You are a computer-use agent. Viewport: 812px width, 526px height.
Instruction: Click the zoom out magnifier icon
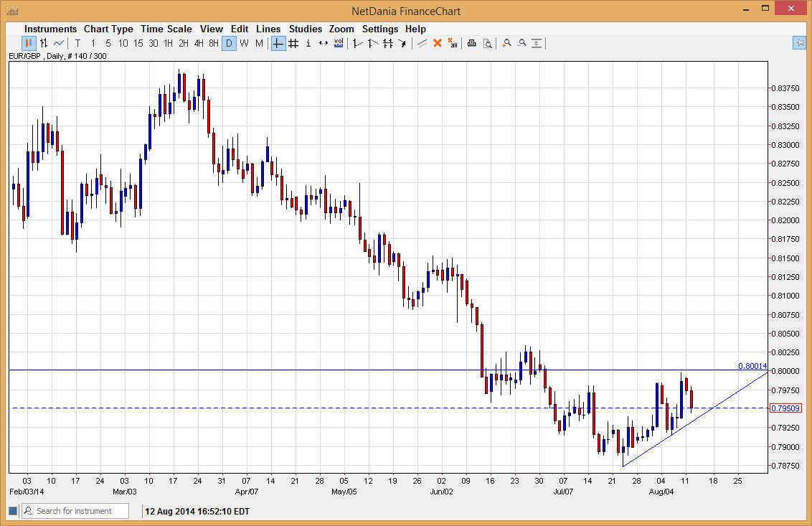pyautogui.click(x=522, y=43)
